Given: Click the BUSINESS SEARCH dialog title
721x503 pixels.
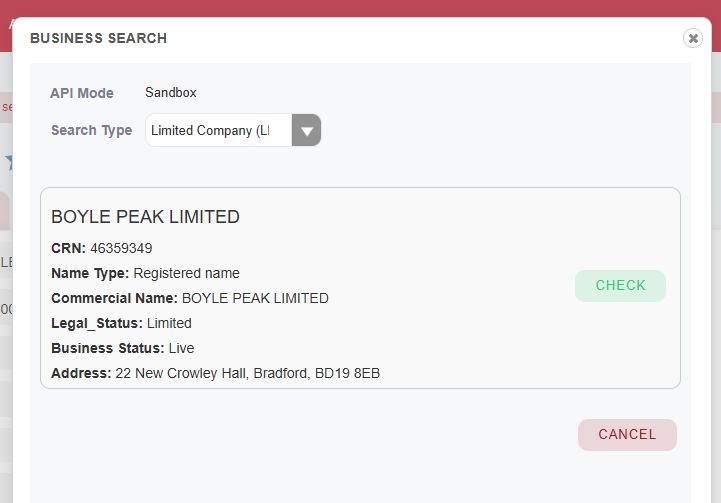Looking at the screenshot, I should (x=98, y=38).
